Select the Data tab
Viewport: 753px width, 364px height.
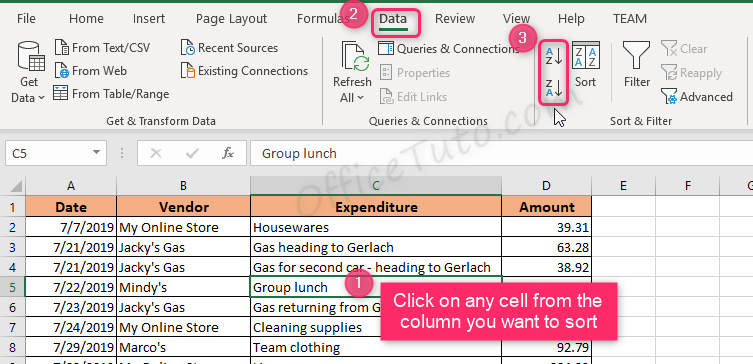tap(393, 19)
